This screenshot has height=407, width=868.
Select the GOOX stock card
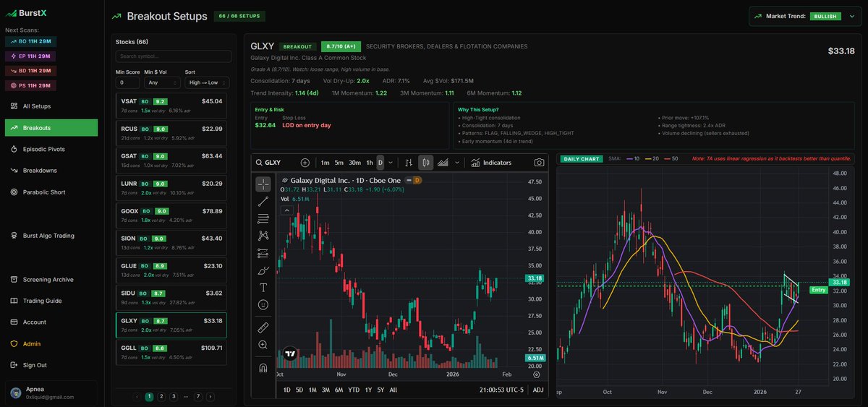pyautogui.click(x=171, y=214)
